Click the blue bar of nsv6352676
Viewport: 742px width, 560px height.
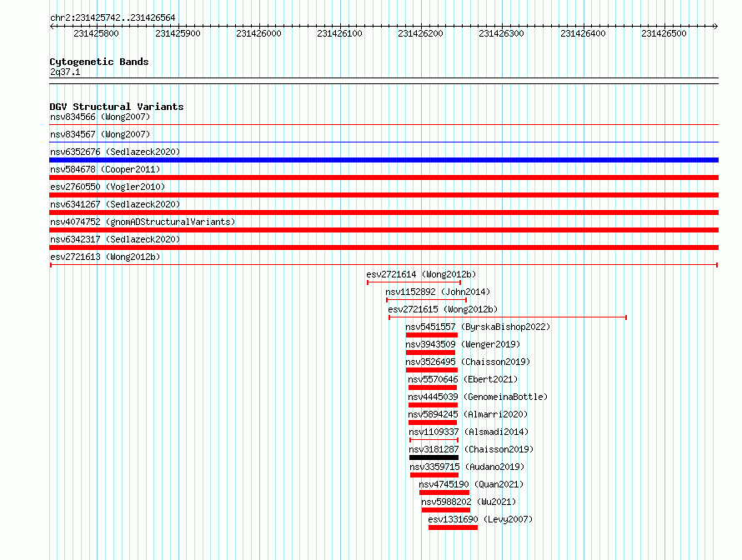click(384, 160)
